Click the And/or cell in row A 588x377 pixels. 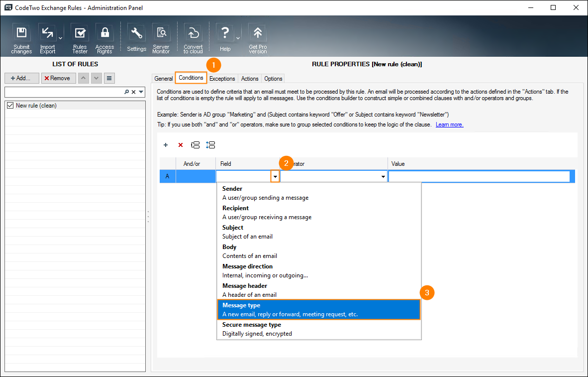[x=196, y=176]
